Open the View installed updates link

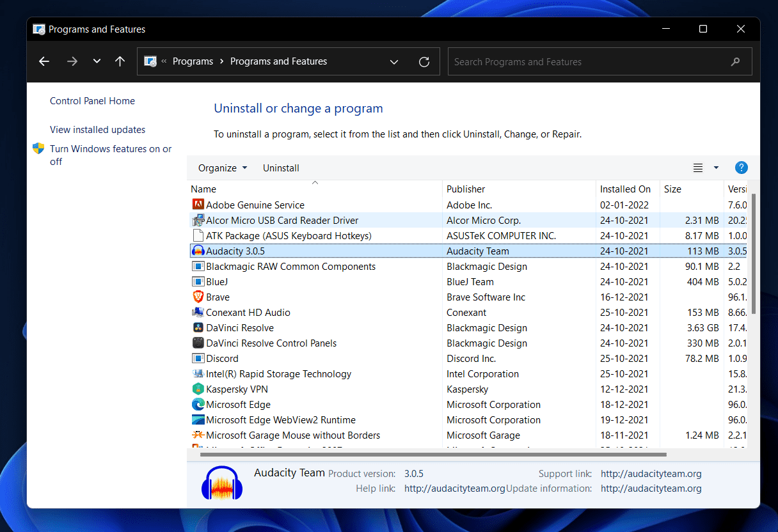(97, 129)
